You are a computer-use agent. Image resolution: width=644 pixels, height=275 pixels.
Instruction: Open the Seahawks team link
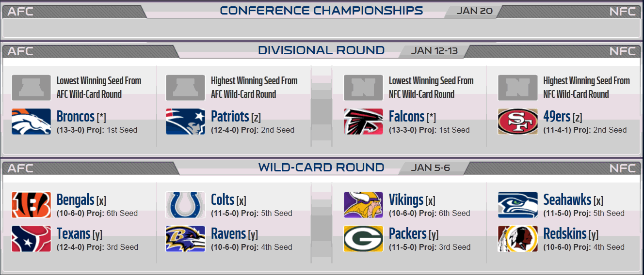pyautogui.click(x=567, y=200)
